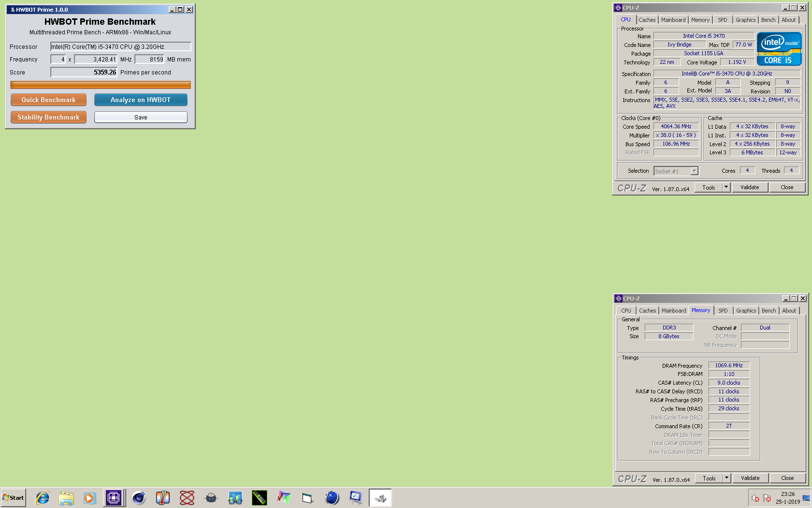Switch to CPU tab in bottom CPU-Z
812x508 pixels.
point(626,311)
